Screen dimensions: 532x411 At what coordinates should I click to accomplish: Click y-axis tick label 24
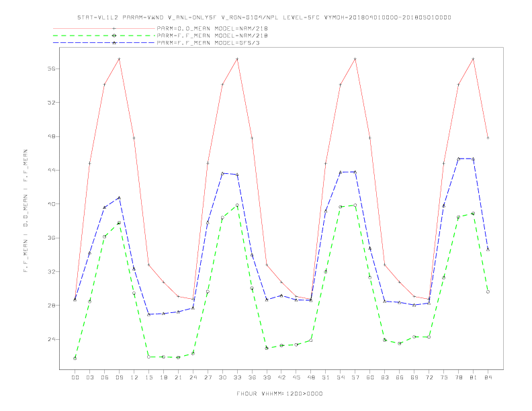click(x=51, y=339)
